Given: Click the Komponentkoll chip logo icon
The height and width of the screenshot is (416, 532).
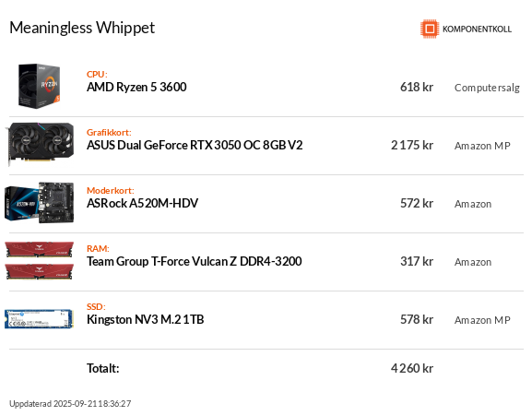Looking at the screenshot, I should [430, 29].
